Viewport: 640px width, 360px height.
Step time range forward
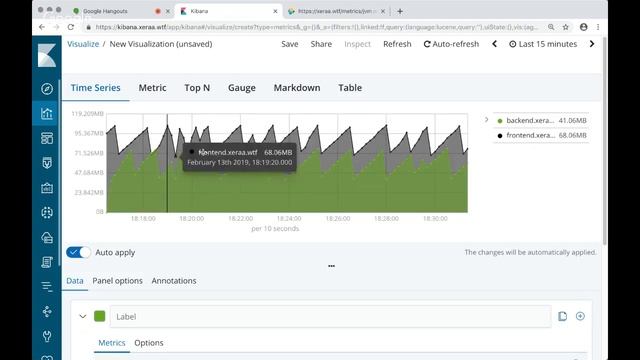tap(592, 44)
